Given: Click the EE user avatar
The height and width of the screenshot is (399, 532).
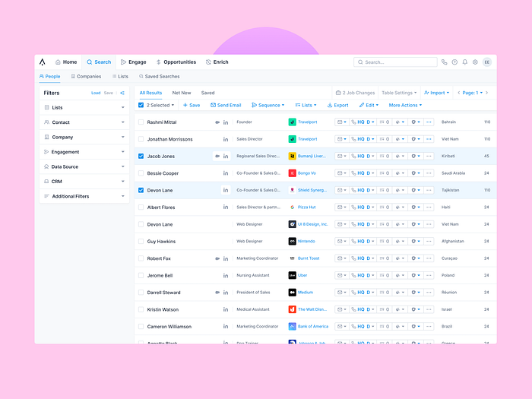Looking at the screenshot, I should (x=487, y=62).
